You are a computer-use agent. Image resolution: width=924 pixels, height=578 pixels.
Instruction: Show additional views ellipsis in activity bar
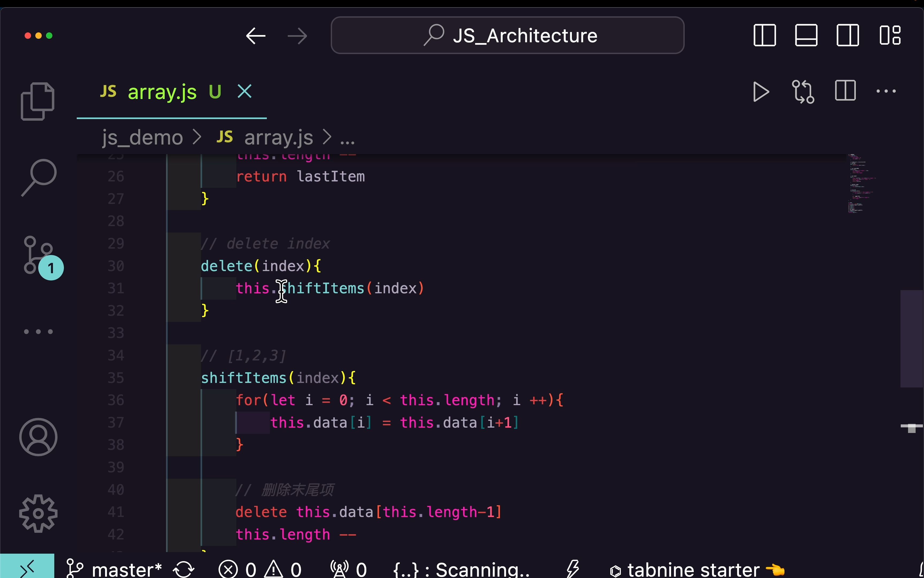(38, 332)
